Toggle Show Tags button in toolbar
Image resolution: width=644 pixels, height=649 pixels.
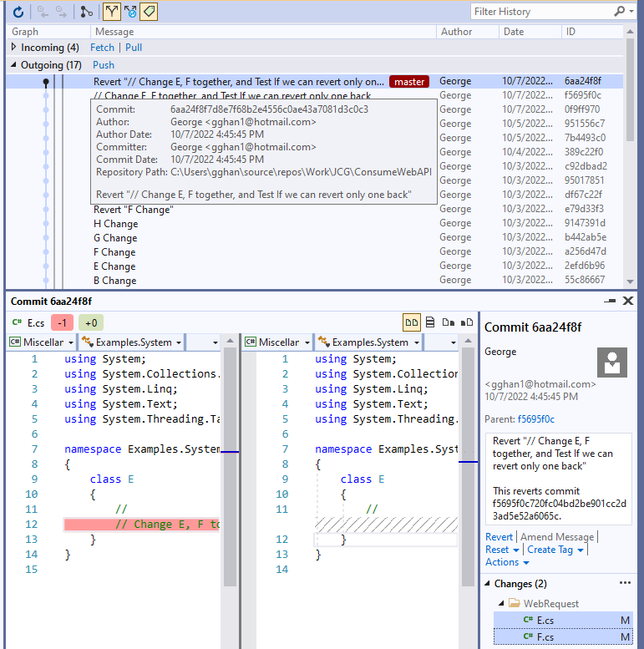149,12
